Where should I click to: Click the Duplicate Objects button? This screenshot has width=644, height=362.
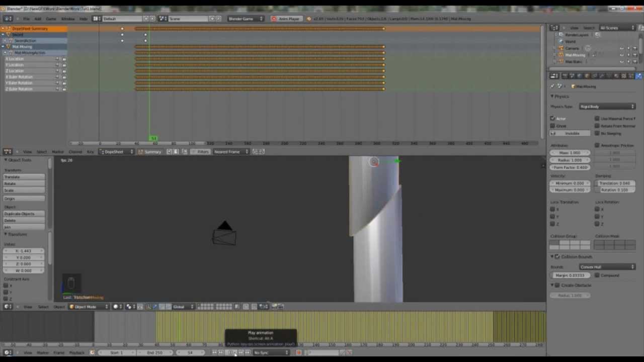pos(24,214)
